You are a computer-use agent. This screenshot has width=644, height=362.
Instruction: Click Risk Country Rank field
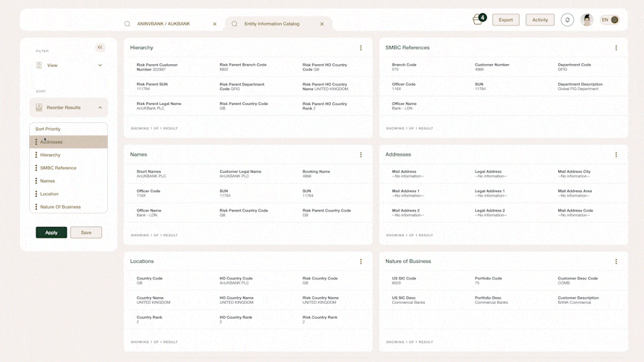(320, 320)
